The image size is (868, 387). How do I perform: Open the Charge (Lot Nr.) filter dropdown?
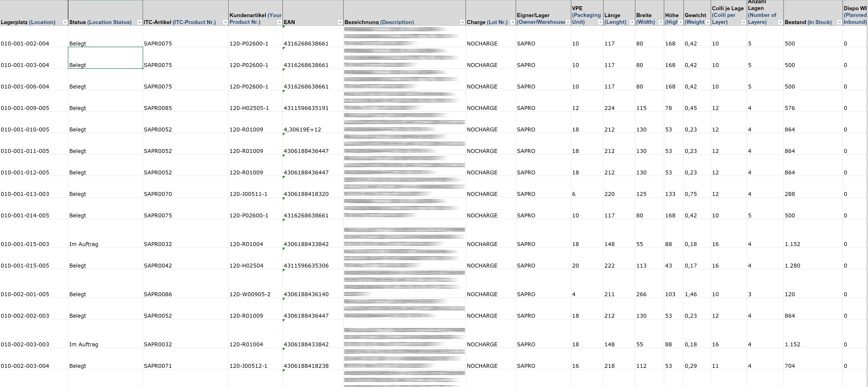512,22
